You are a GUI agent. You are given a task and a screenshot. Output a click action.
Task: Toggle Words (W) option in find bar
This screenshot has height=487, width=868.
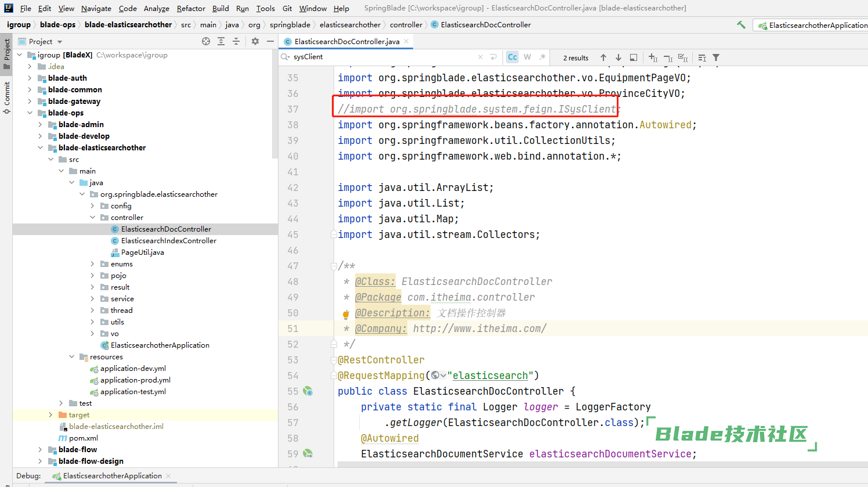[x=527, y=57]
